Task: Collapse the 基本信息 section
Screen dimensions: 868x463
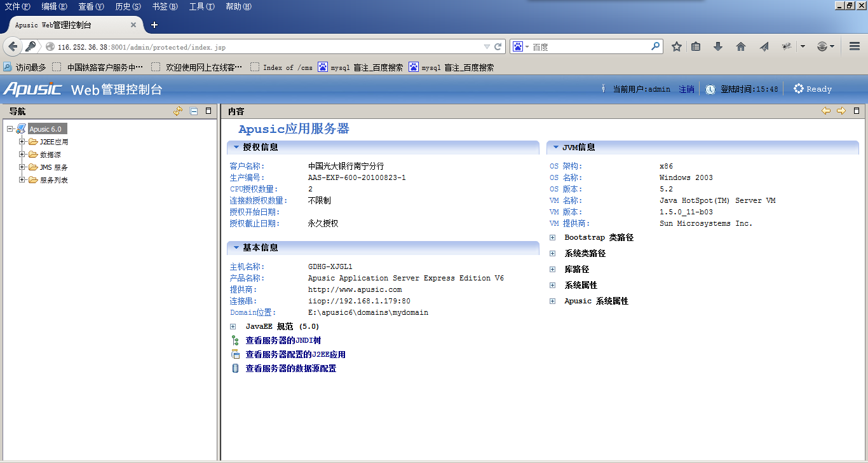Action: tap(236, 248)
